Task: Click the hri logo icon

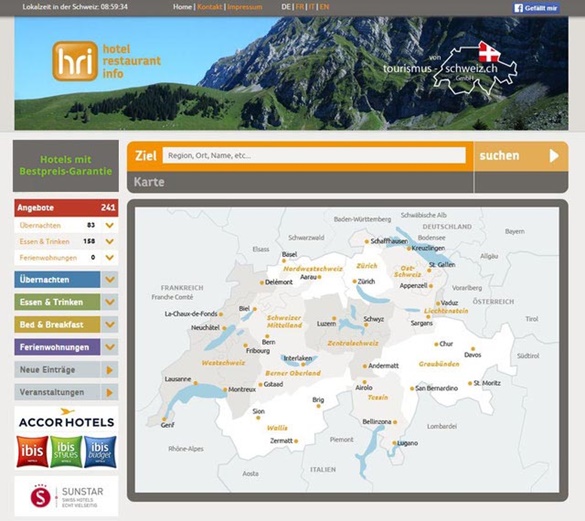Action: (x=75, y=61)
